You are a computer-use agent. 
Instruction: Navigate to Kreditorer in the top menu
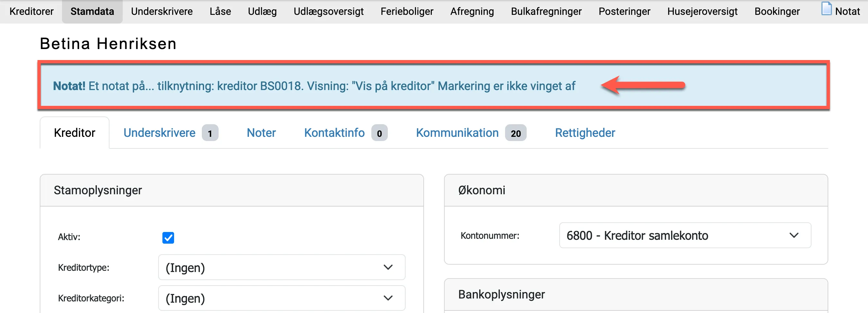click(x=31, y=11)
